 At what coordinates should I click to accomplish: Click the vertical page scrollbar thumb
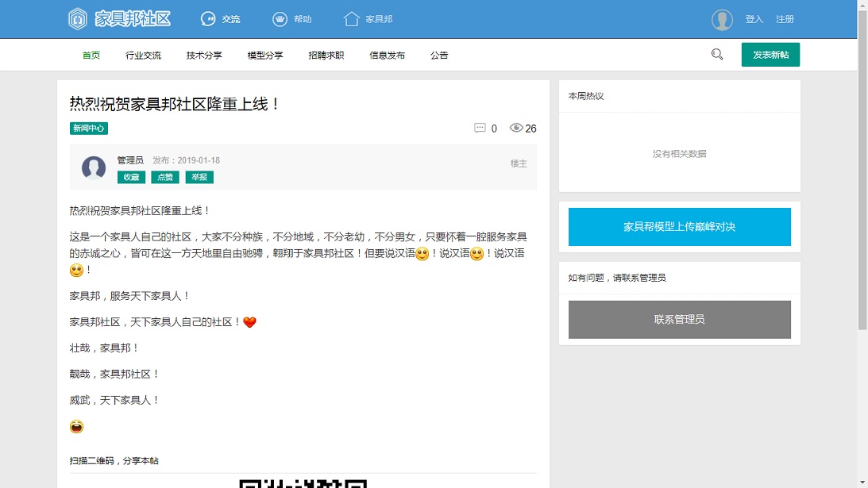[x=862, y=169]
